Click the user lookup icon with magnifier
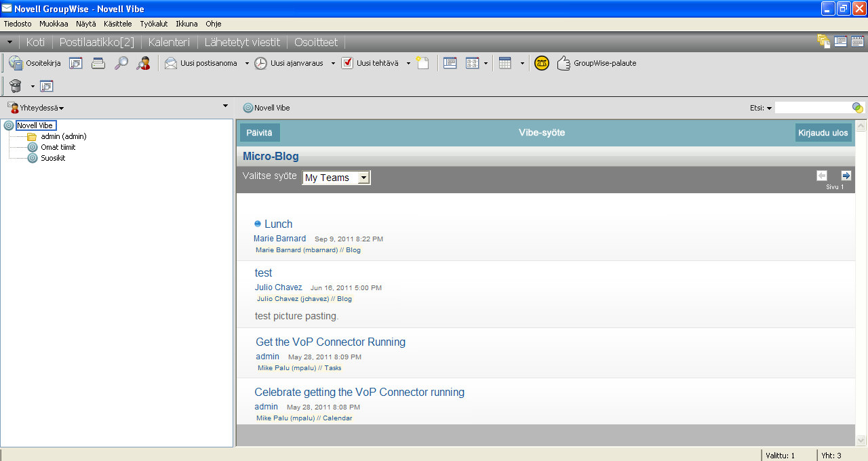This screenshot has width=868, height=461. 143,63
